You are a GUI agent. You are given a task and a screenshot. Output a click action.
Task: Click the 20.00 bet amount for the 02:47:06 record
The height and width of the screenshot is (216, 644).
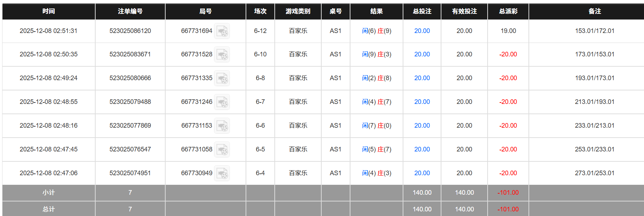(x=422, y=173)
